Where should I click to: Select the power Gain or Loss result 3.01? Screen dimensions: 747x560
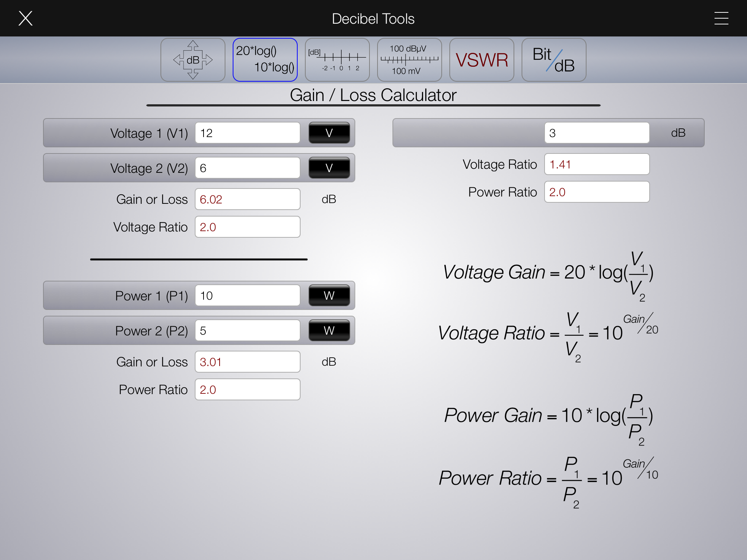247,362
